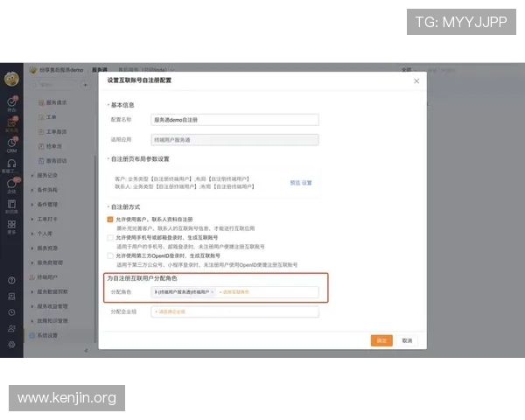The width and height of the screenshot is (525, 420).
Task: Click the clock history icon in the sidebar
Action: tap(11, 312)
